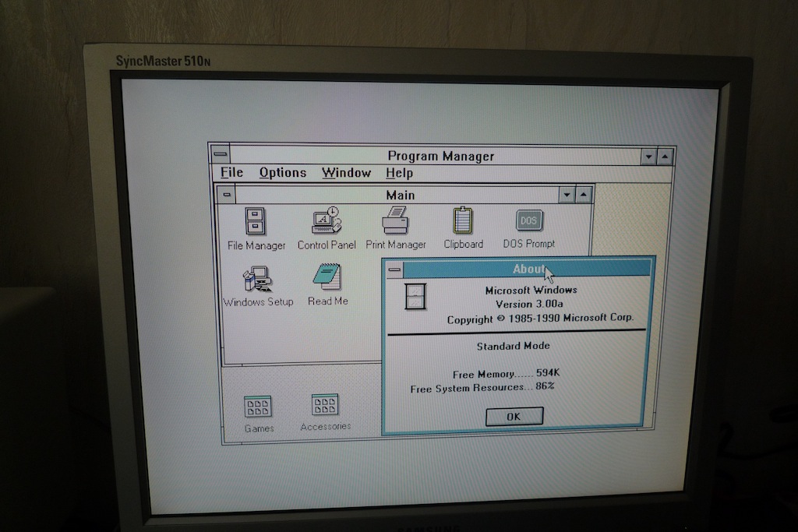This screenshot has width=798, height=532.
Task: Open the Options menu
Action: [283, 173]
